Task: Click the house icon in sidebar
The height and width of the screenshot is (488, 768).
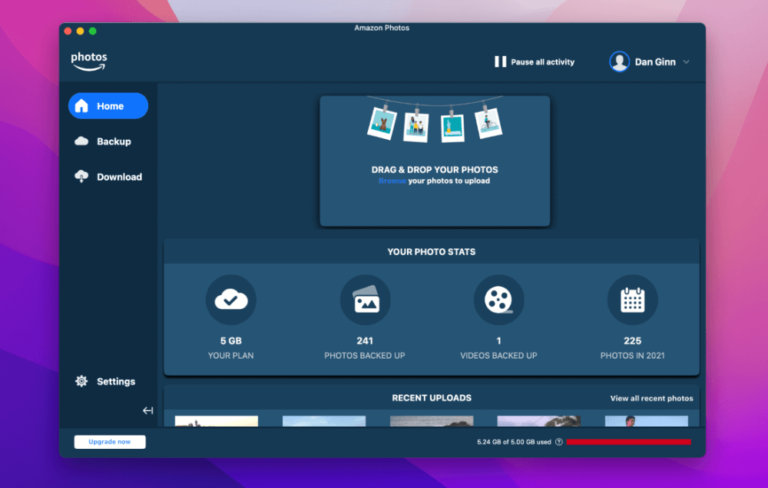Action: [x=82, y=106]
